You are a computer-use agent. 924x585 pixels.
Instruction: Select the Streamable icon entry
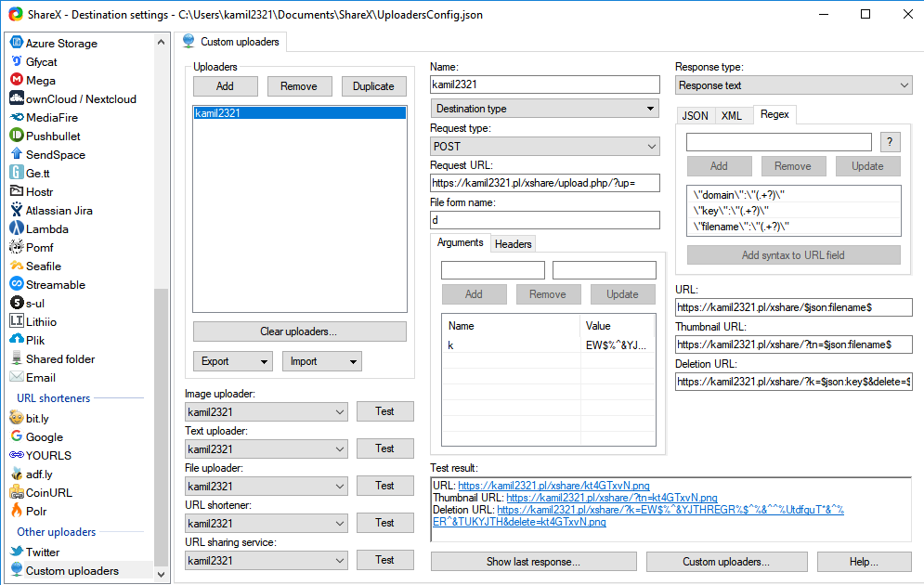click(17, 285)
